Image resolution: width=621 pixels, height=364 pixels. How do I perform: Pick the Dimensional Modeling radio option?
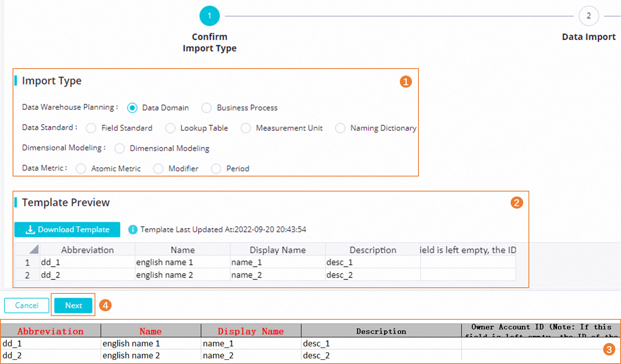point(120,148)
